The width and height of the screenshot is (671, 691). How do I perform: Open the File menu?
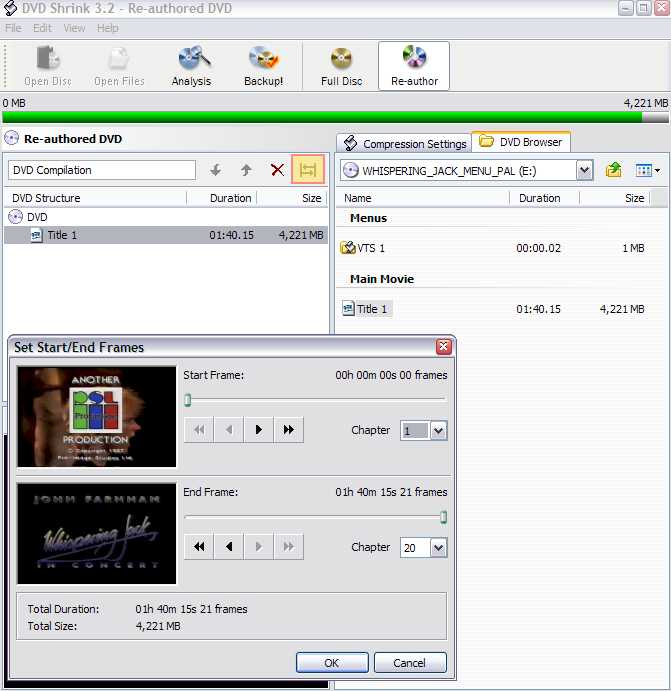click(13, 28)
